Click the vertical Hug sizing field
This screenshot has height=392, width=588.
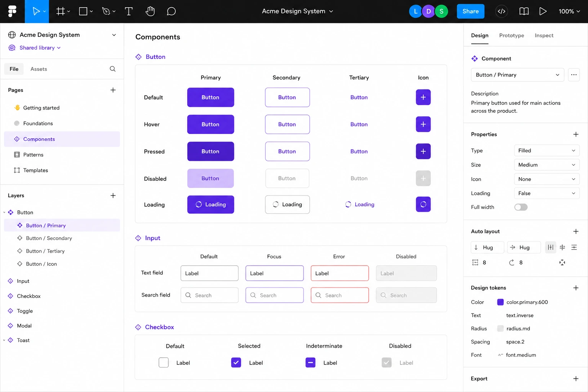(487, 247)
